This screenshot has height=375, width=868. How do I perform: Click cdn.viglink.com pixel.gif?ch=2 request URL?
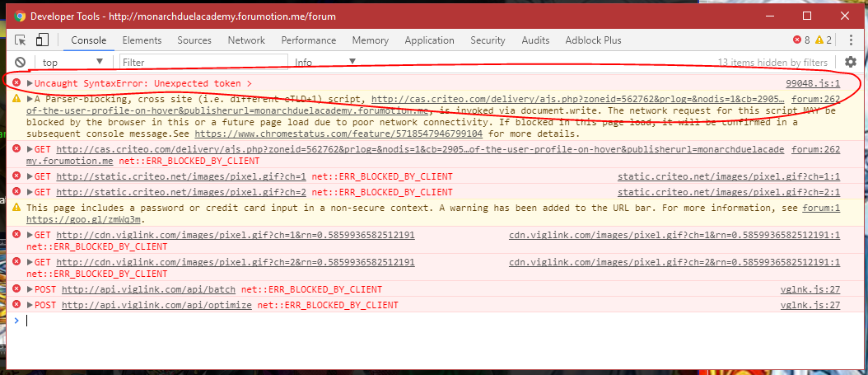(x=236, y=261)
